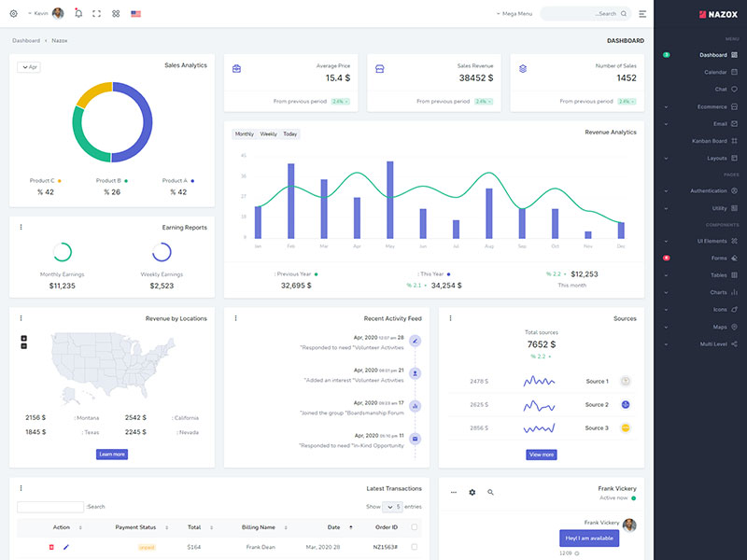Open the Apr month dropdown
Image resolution: width=747 pixels, height=560 pixels.
point(28,67)
